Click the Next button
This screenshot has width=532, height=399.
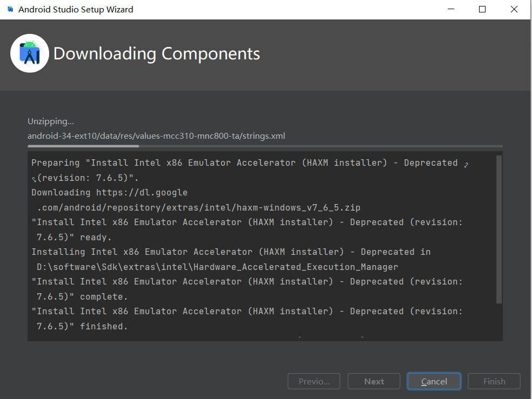(374, 381)
